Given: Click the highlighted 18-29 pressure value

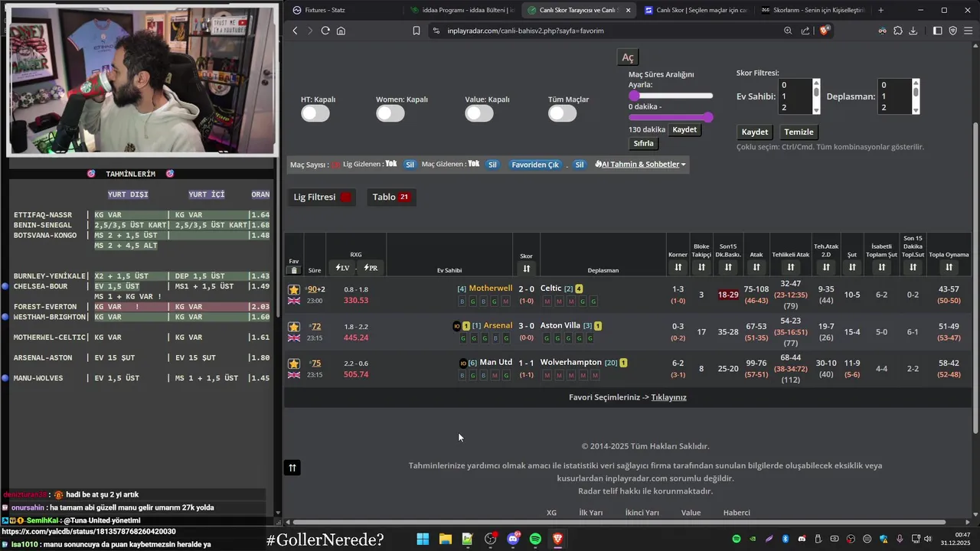Looking at the screenshot, I should [x=728, y=295].
